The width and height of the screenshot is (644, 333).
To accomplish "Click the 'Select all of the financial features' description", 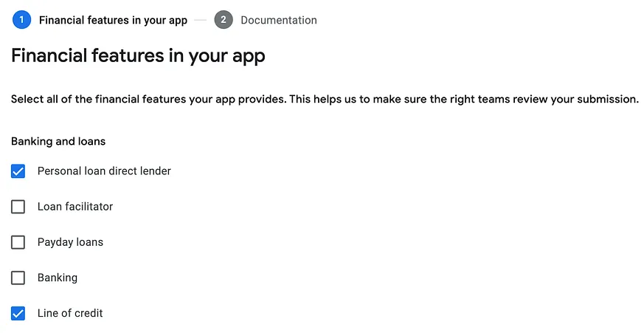I will 325,100.
